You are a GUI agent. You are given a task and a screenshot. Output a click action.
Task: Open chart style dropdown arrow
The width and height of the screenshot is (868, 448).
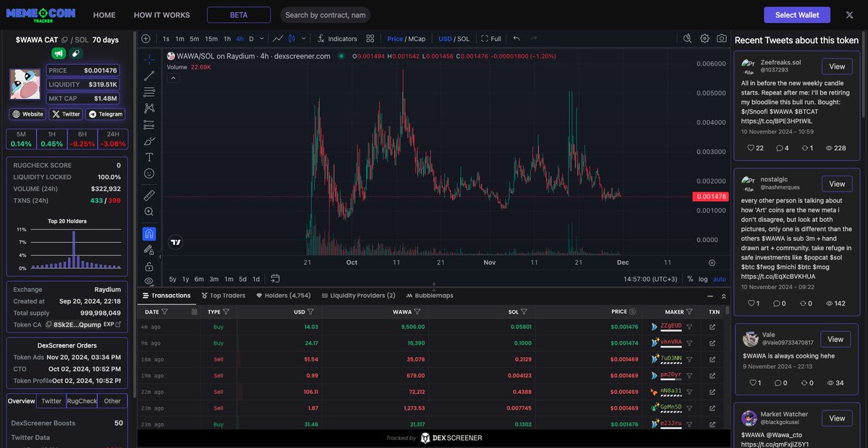(x=304, y=38)
